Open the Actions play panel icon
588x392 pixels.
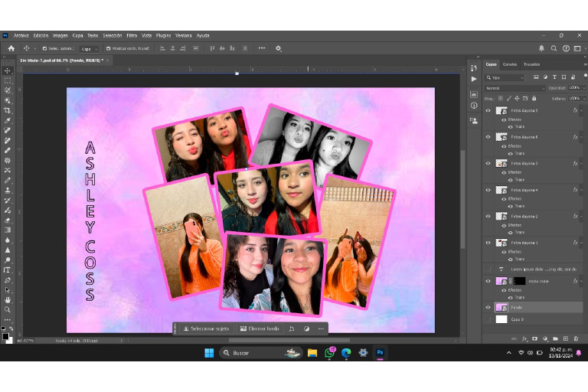point(474,79)
